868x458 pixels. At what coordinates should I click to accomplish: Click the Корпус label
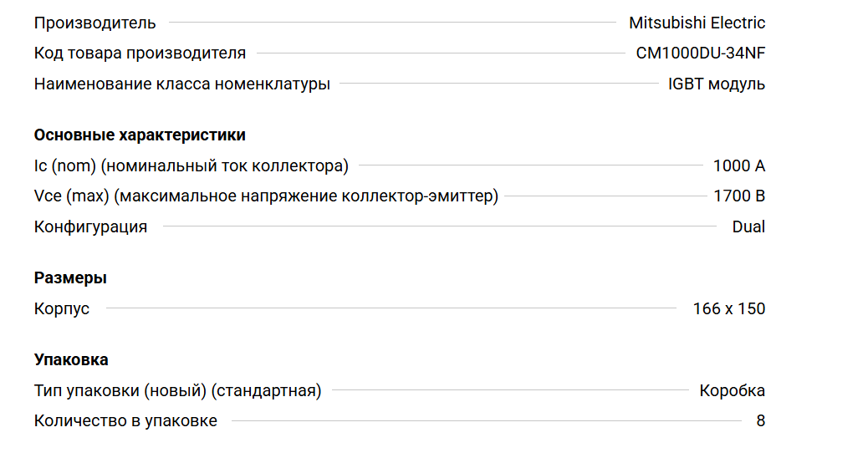point(61,308)
